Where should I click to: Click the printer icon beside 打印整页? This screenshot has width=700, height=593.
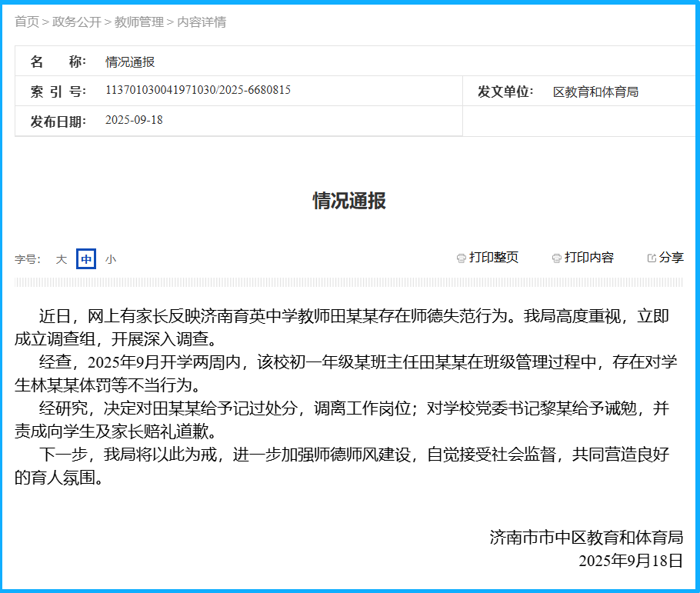coord(461,258)
